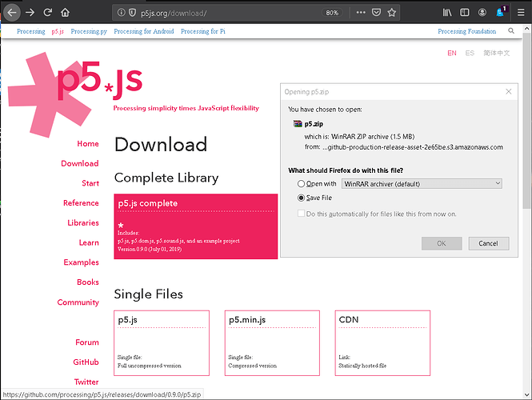Viewport: 532px width, 400px height.
Task: Open Start in the sidebar menu
Action: [x=90, y=183]
